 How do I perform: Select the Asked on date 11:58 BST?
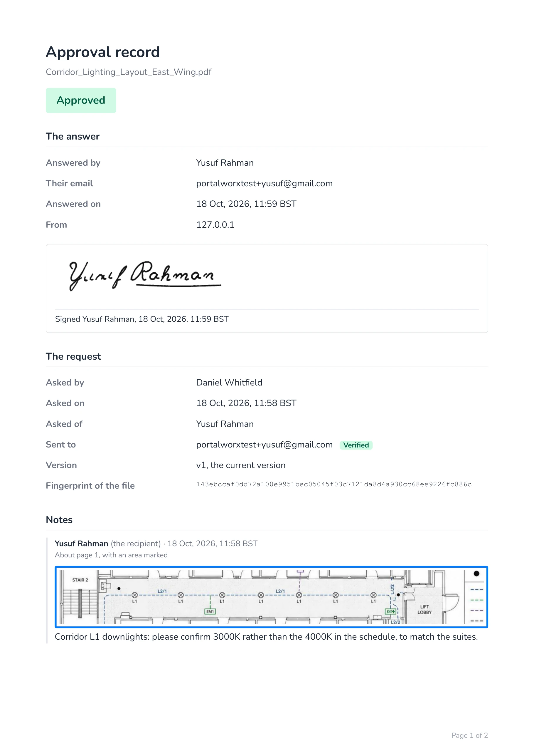click(246, 403)
